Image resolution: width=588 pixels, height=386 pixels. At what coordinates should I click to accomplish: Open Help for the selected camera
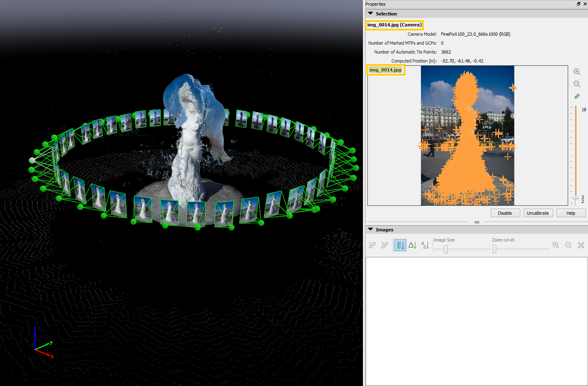[x=571, y=213]
